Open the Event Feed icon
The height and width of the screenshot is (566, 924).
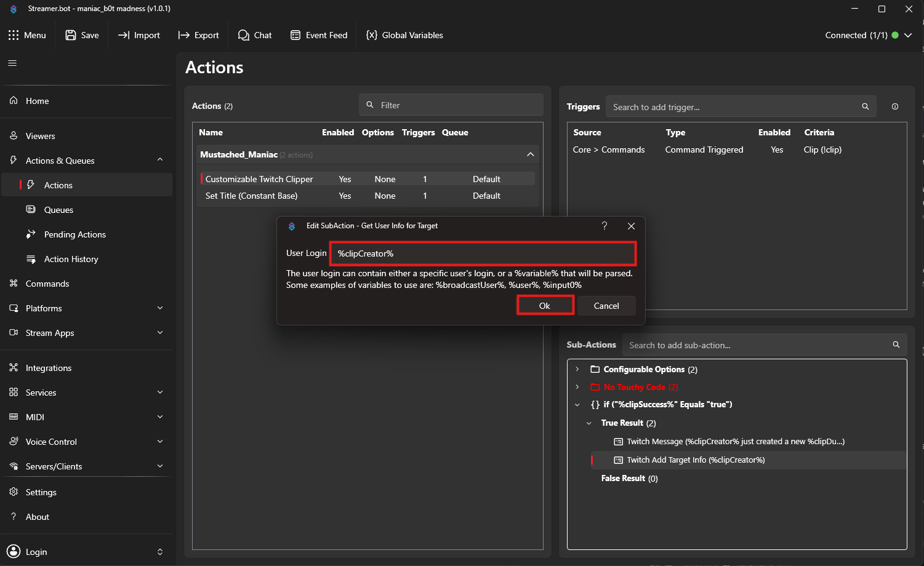pos(295,35)
